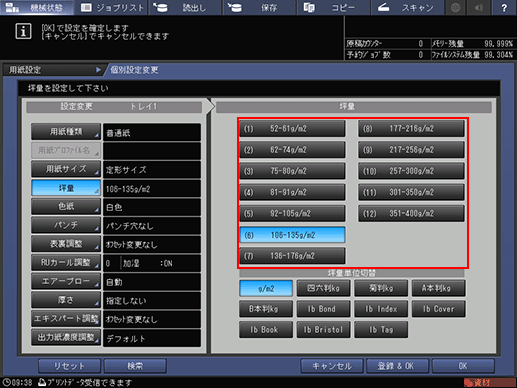Click the リセット reset button
Image resolution: width=517 pixels, height=388 pixels.
pyautogui.click(x=69, y=366)
